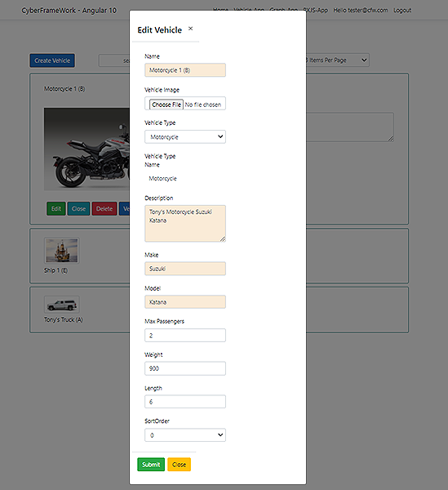Focus the Name input field
Viewport: 448px width, 490px height.
pos(185,70)
